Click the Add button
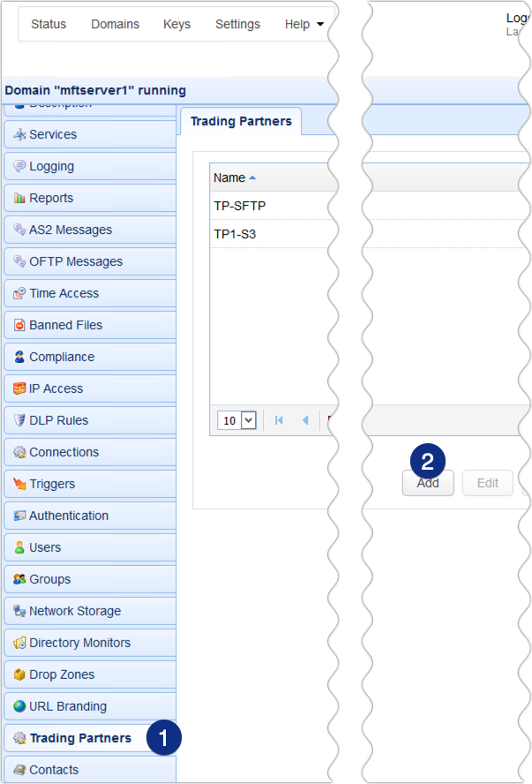The height and width of the screenshot is (784, 532). tap(428, 483)
